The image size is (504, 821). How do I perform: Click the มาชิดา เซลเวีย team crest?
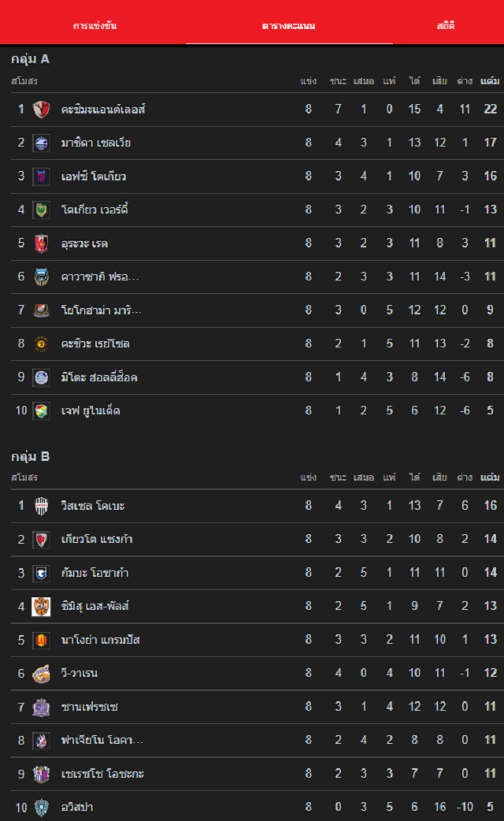point(42,143)
